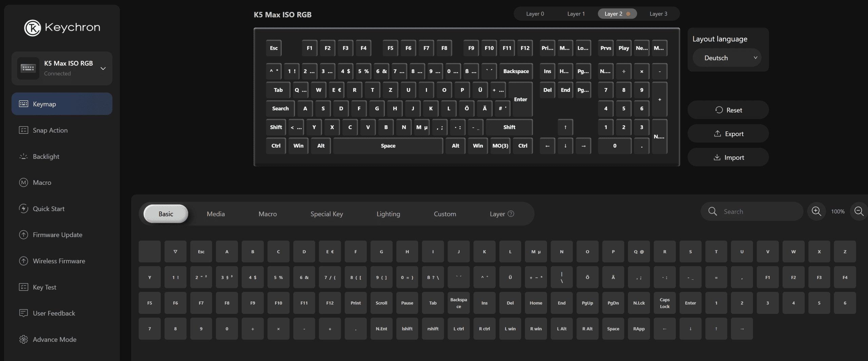Open the Backlight settings icon
Image resolution: width=868 pixels, height=361 pixels.
point(23,156)
